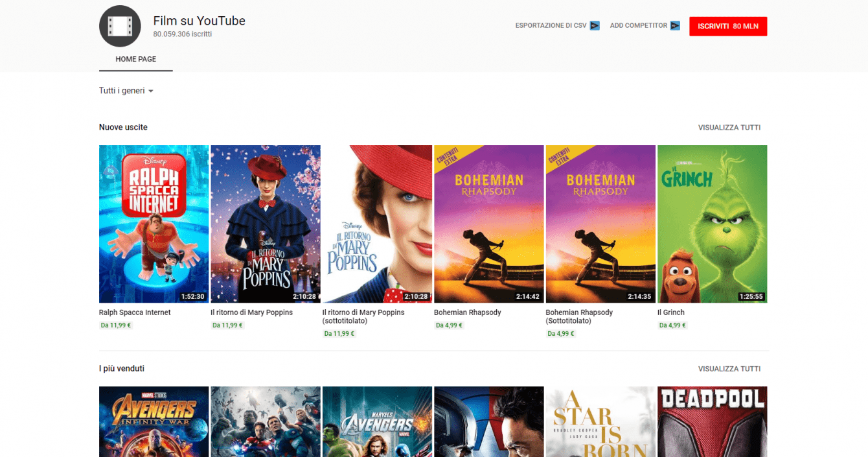Subscribe with the red ISCRIVITI button

(x=728, y=26)
